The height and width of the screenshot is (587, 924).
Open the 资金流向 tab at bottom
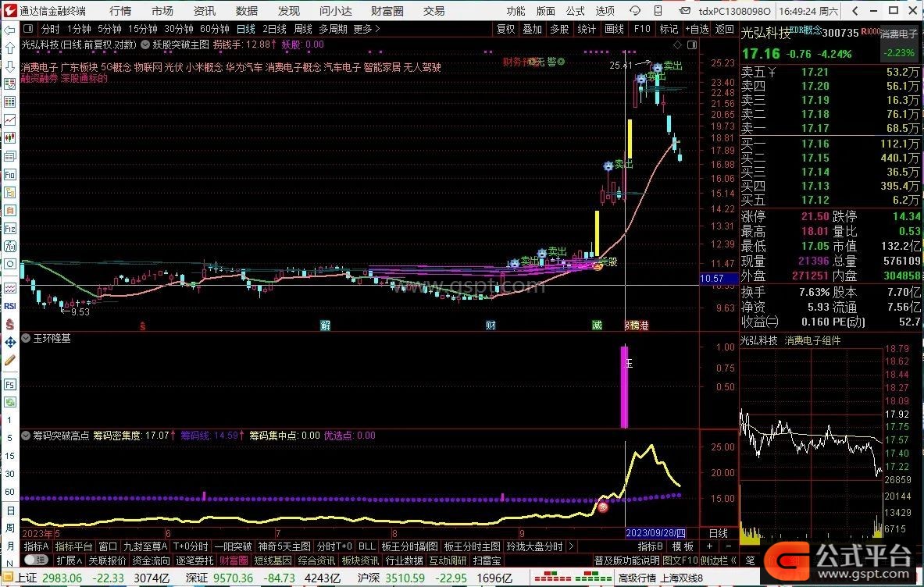(x=151, y=560)
